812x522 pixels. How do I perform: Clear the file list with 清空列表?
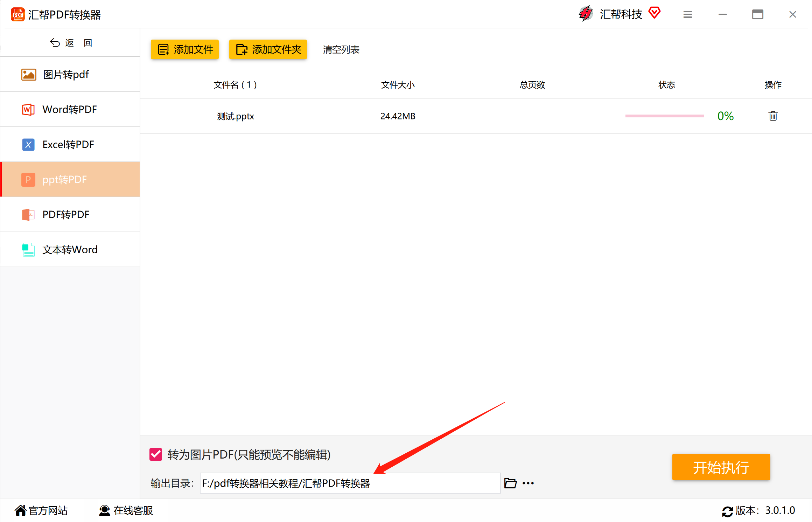(x=341, y=50)
